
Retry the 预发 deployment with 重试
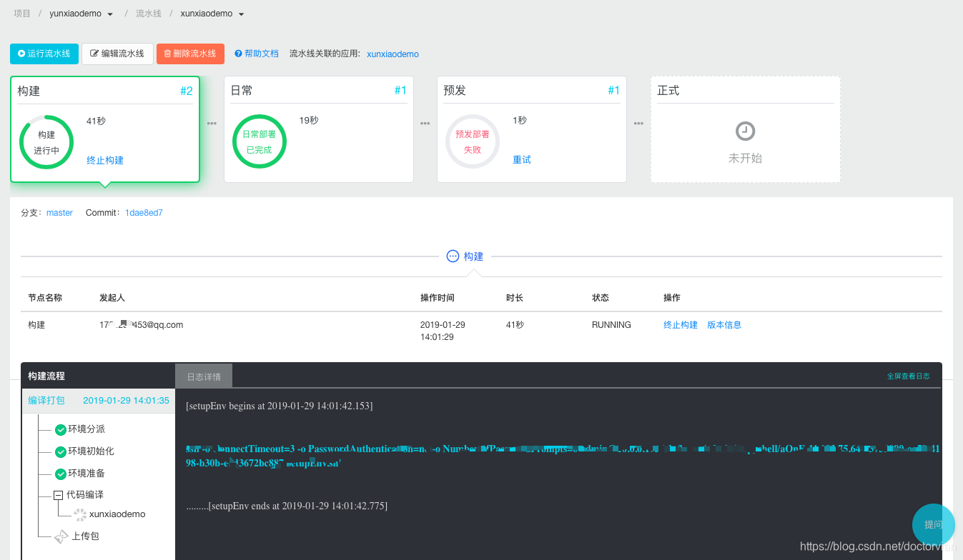(522, 160)
